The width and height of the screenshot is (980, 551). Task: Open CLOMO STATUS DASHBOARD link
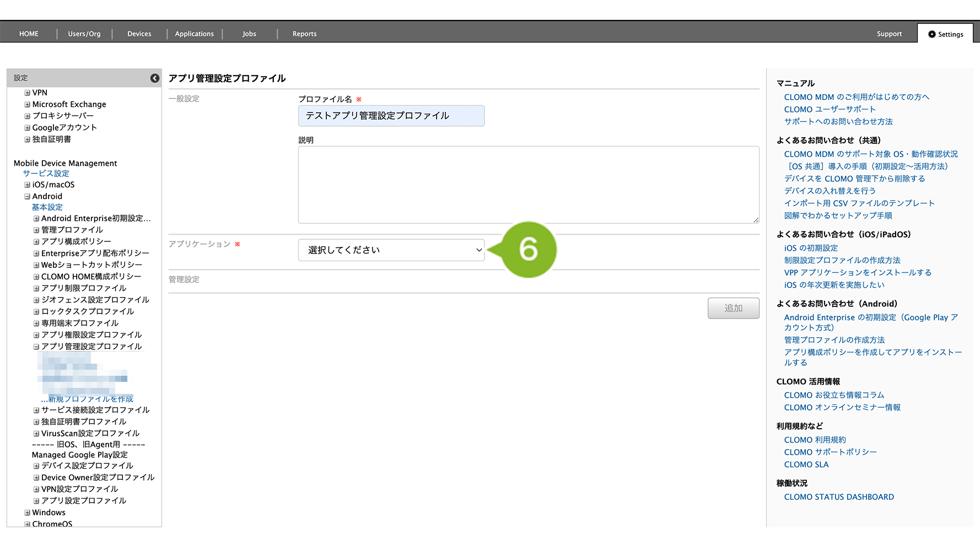[x=839, y=497]
